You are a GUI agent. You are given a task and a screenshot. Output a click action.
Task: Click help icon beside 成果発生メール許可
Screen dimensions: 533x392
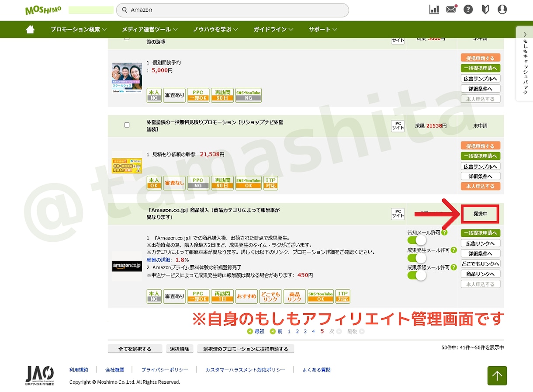point(453,250)
